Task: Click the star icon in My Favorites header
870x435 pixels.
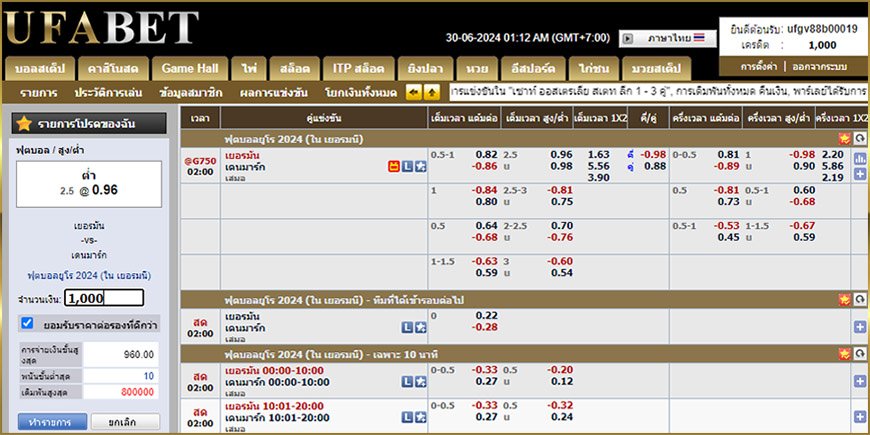Action: pyautogui.click(x=24, y=124)
